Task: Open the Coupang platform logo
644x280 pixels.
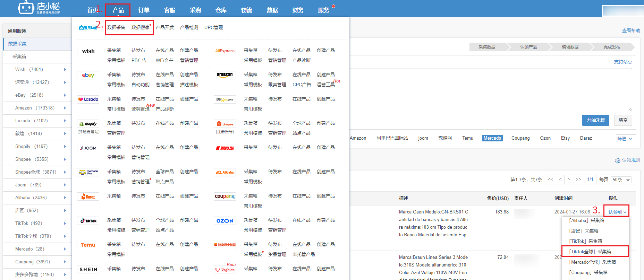Action: click(x=225, y=196)
